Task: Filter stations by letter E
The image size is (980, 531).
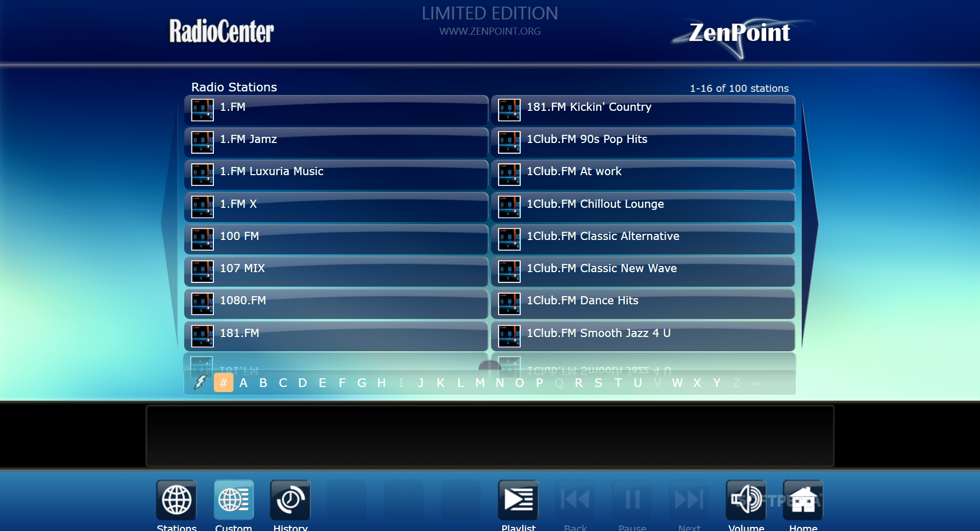Action: [323, 383]
